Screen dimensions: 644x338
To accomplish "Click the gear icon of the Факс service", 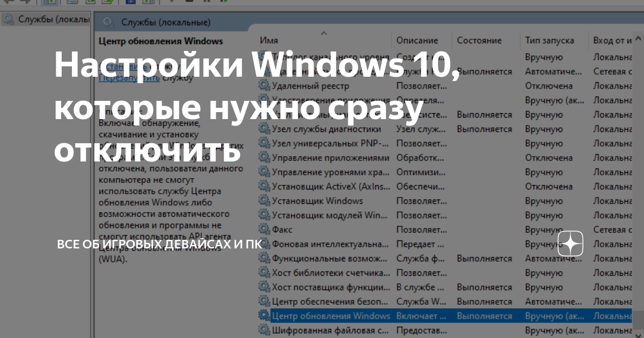I will click(x=264, y=230).
